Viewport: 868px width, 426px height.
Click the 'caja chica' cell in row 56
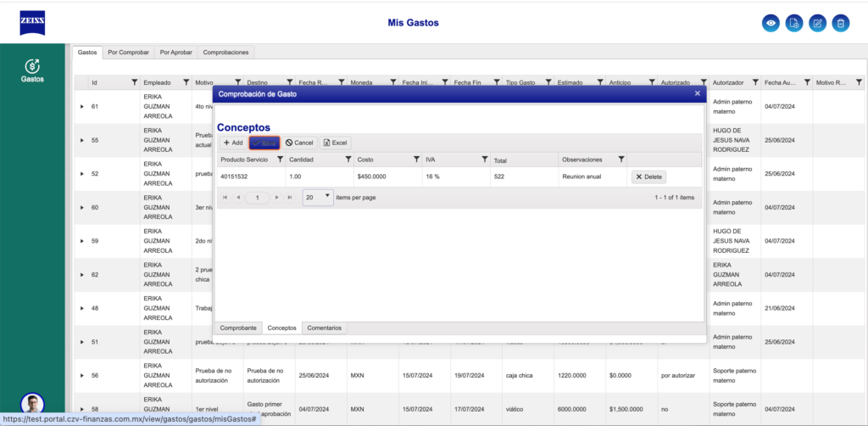tap(528, 376)
